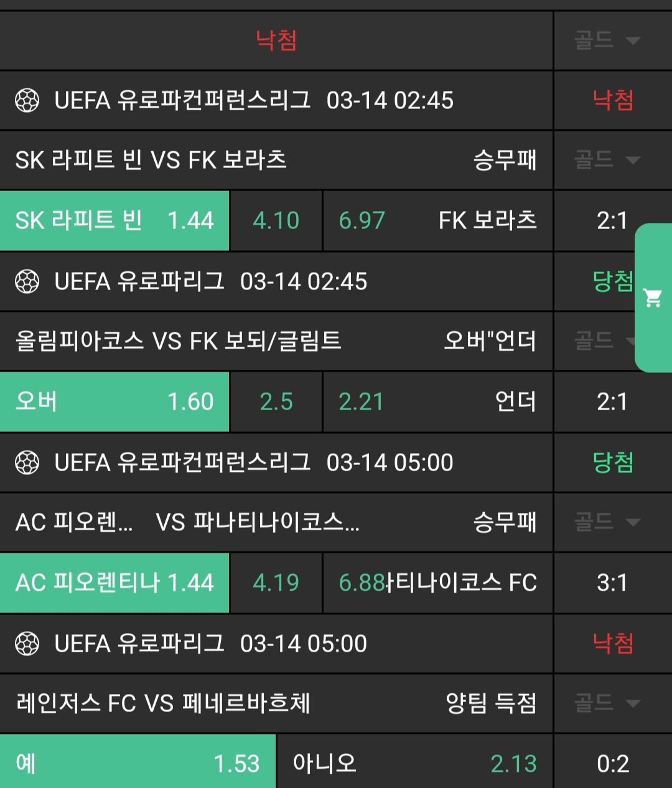Pick 언더 2.21 under bet option
Screen dimensions: 672x788
437,401
